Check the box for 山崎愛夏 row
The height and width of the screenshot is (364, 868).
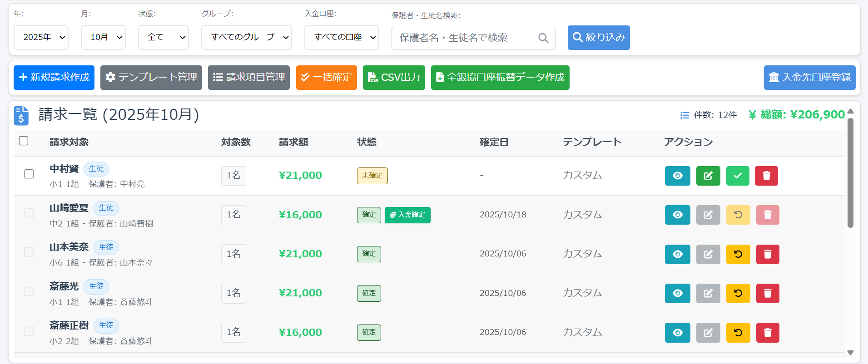coord(29,213)
